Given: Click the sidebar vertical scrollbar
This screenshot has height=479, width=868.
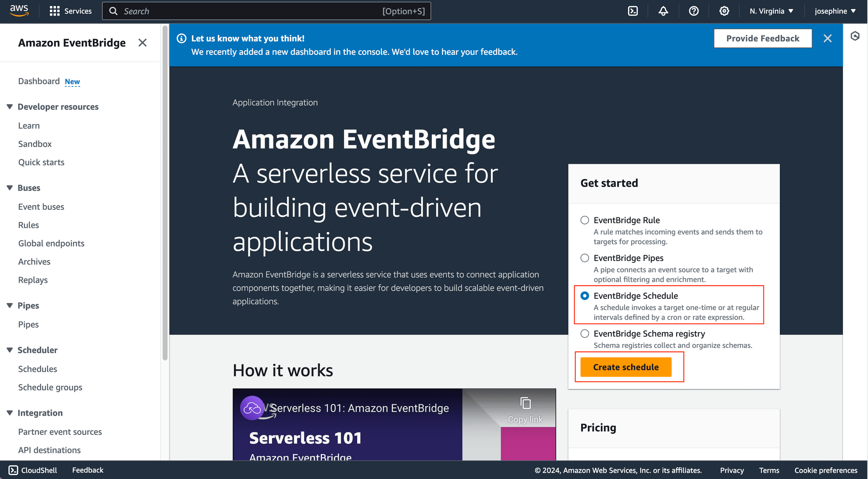Looking at the screenshot, I should click(x=165, y=193).
